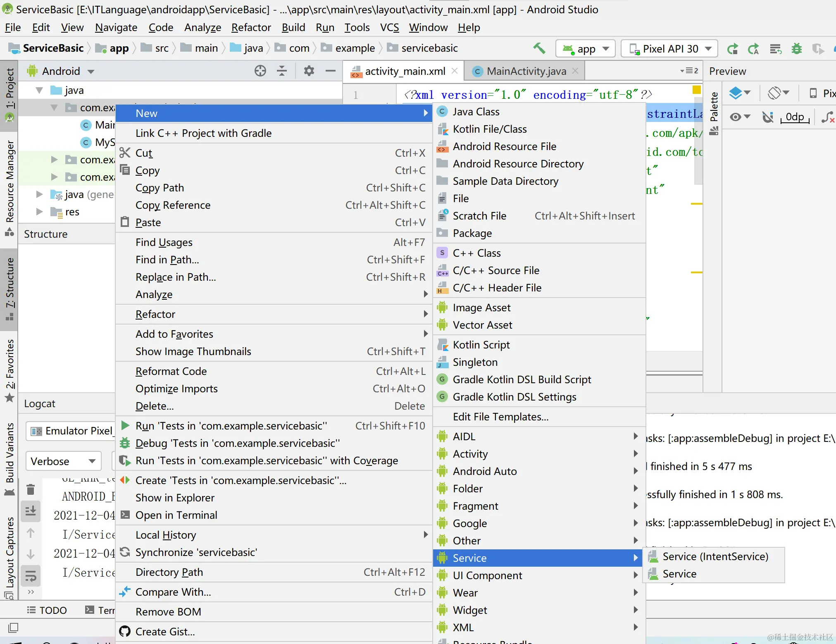Open the Verbose log level dropdown
The height and width of the screenshot is (644, 836).
point(63,461)
